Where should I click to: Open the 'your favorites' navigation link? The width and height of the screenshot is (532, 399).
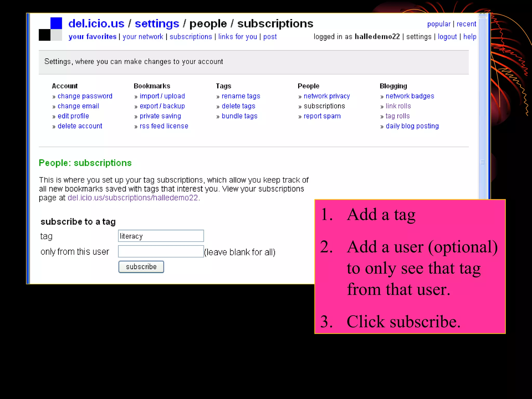pyautogui.click(x=92, y=37)
